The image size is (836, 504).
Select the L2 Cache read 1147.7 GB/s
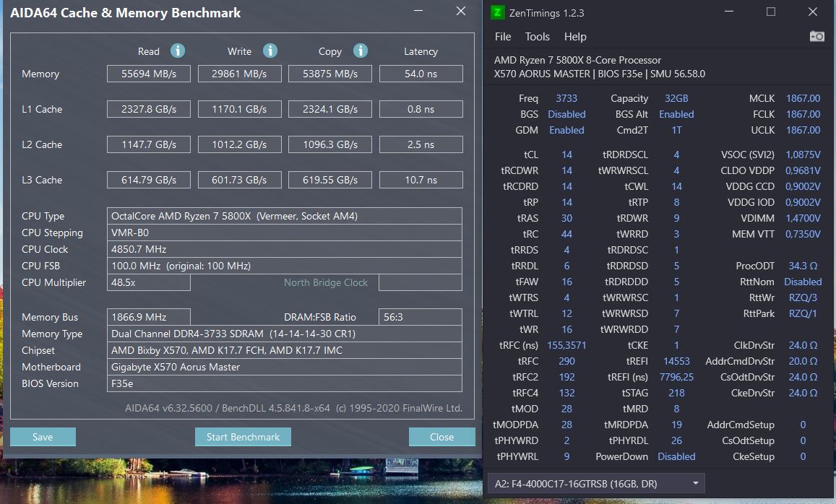149,144
